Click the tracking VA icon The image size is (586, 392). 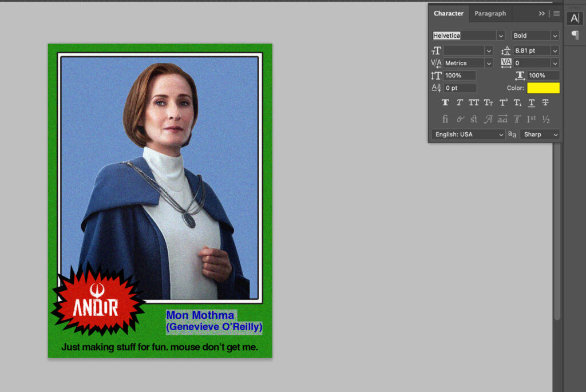point(506,63)
